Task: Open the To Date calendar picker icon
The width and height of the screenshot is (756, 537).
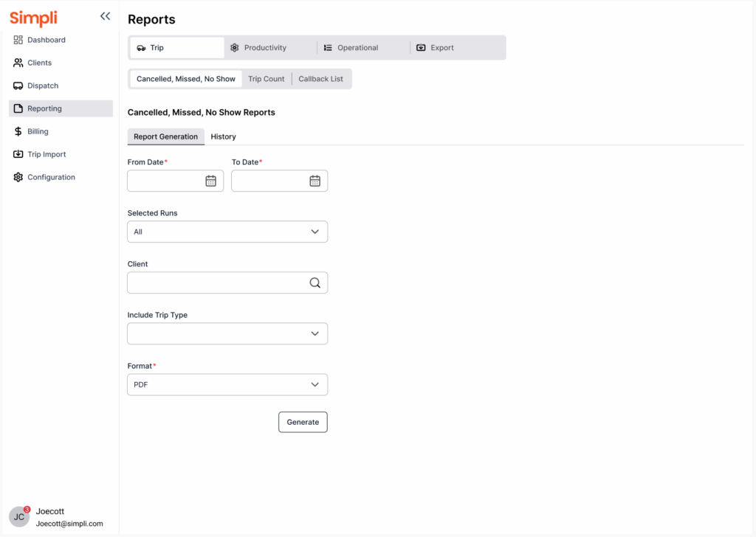Action: click(315, 181)
